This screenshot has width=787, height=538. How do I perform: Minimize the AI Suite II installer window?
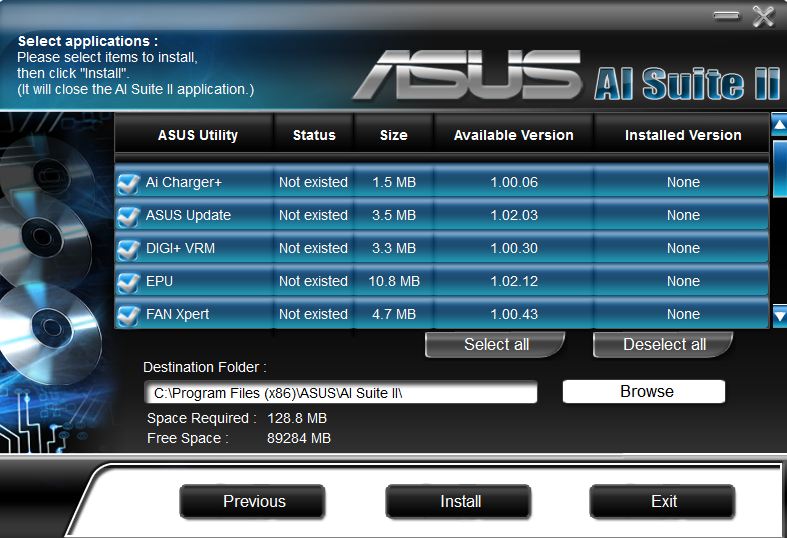pos(726,16)
